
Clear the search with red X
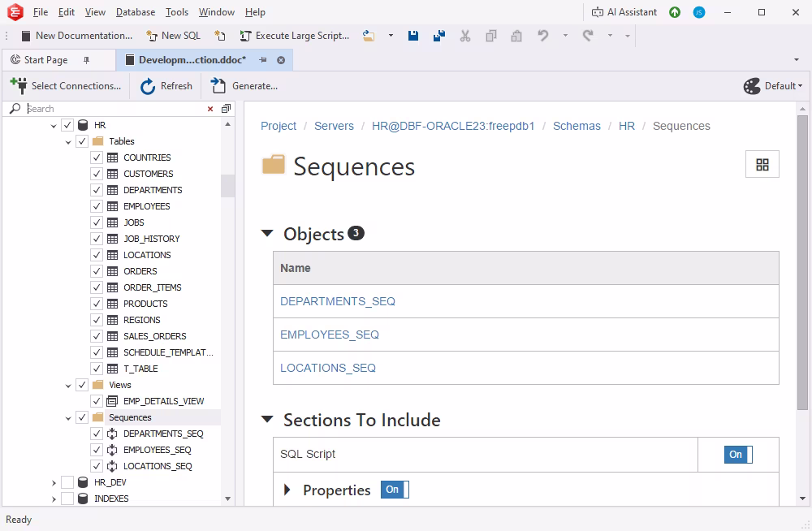(210, 109)
